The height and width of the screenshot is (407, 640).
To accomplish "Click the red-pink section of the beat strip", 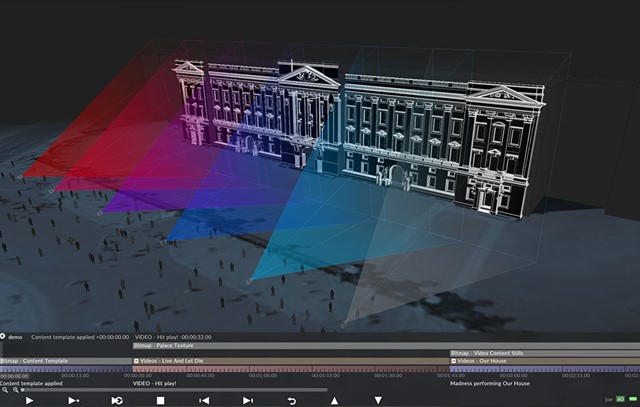I will coord(291,369).
